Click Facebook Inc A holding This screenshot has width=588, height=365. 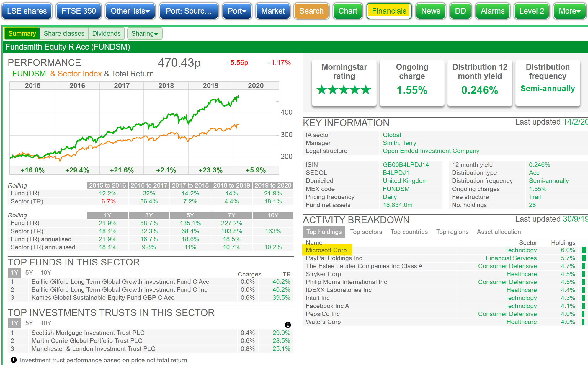[327, 306]
